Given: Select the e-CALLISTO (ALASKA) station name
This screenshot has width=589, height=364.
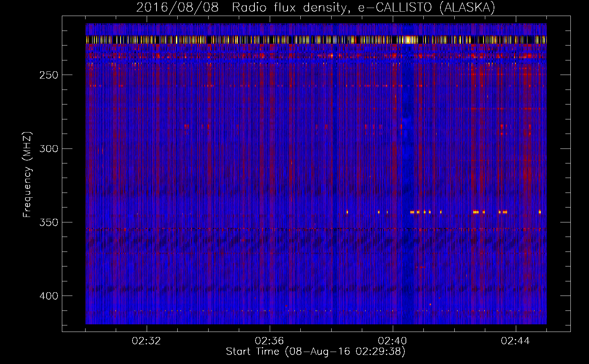Looking at the screenshot, I should pyautogui.click(x=426, y=8).
